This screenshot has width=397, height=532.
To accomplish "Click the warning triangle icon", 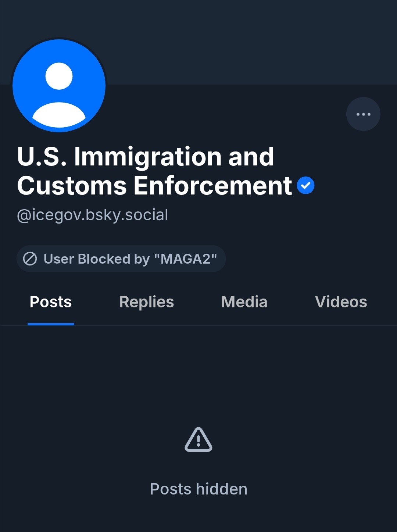I will tap(198, 440).
